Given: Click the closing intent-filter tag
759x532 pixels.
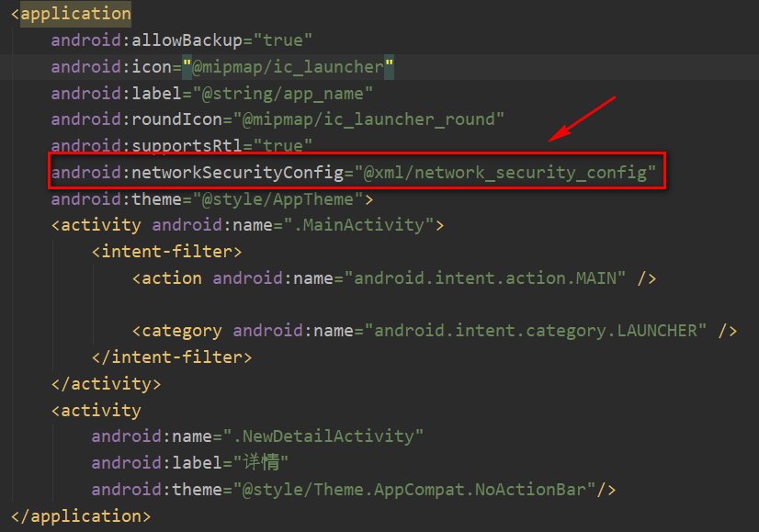Looking at the screenshot, I should pos(172,357).
